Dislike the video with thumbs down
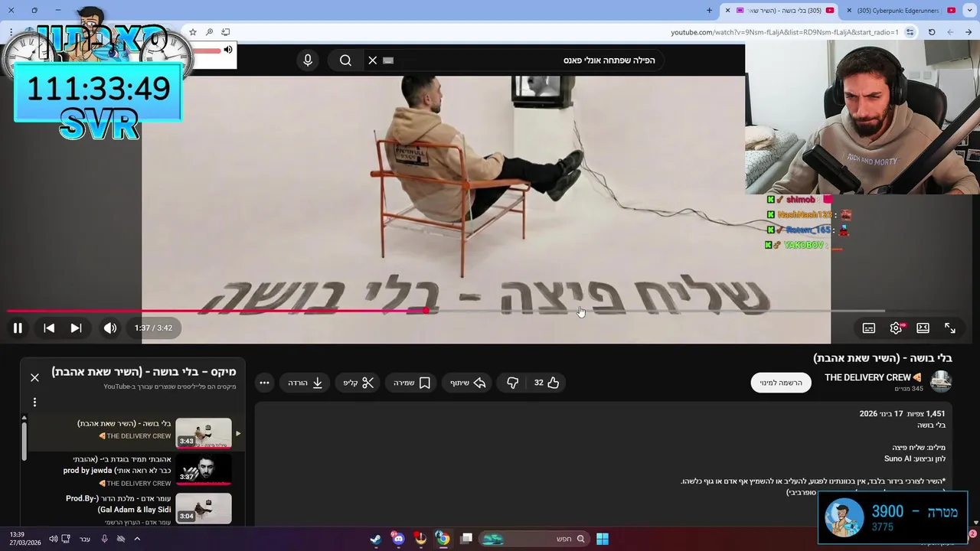Image resolution: width=980 pixels, height=551 pixels. (x=512, y=383)
